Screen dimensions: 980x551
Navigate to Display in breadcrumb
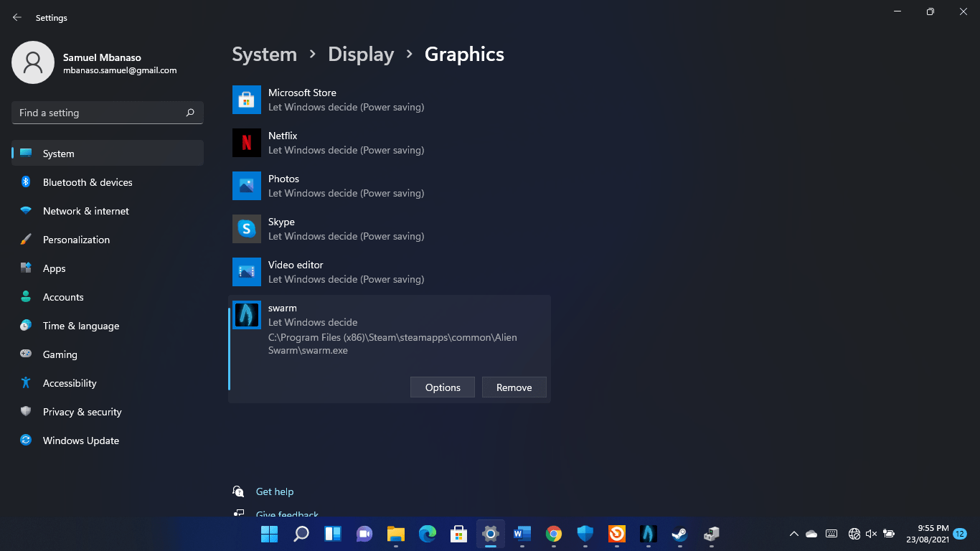point(361,55)
